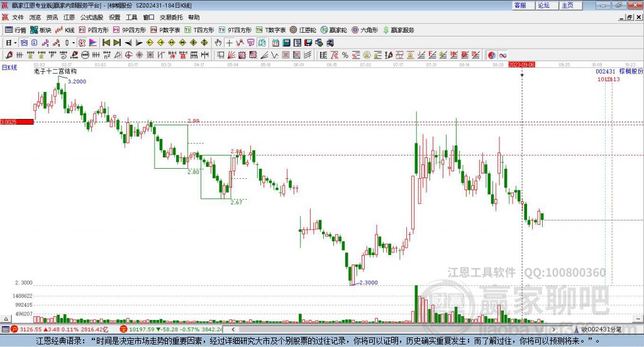Open the calendar icon with 21
This screenshot has width=644, height=347.
(275, 43)
